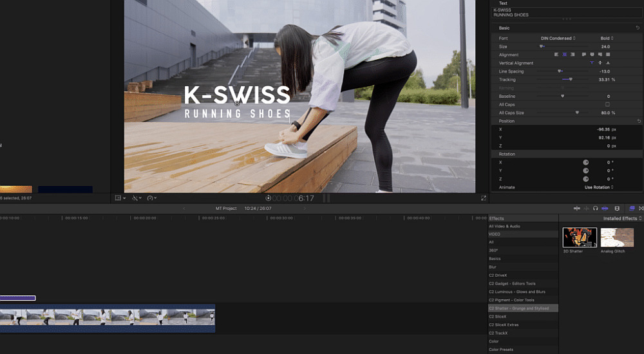This screenshot has width=644, height=354.
Task: Set vertical alignment to top
Action: coord(592,63)
